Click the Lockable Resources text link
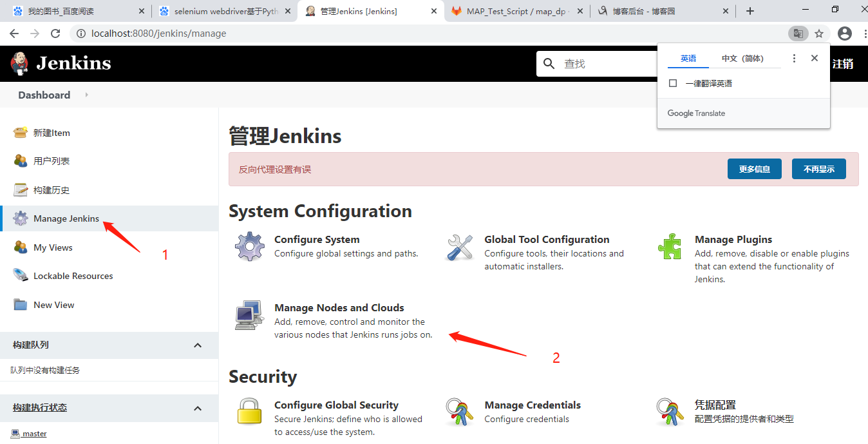Image resolution: width=868 pixels, height=444 pixels. pos(73,276)
